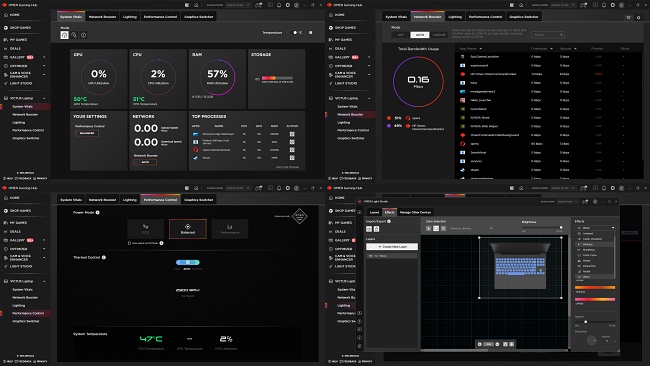The height and width of the screenshot is (366, 650).
Task: Click the home icon in System Vitals window title bar
Action: 196,5
